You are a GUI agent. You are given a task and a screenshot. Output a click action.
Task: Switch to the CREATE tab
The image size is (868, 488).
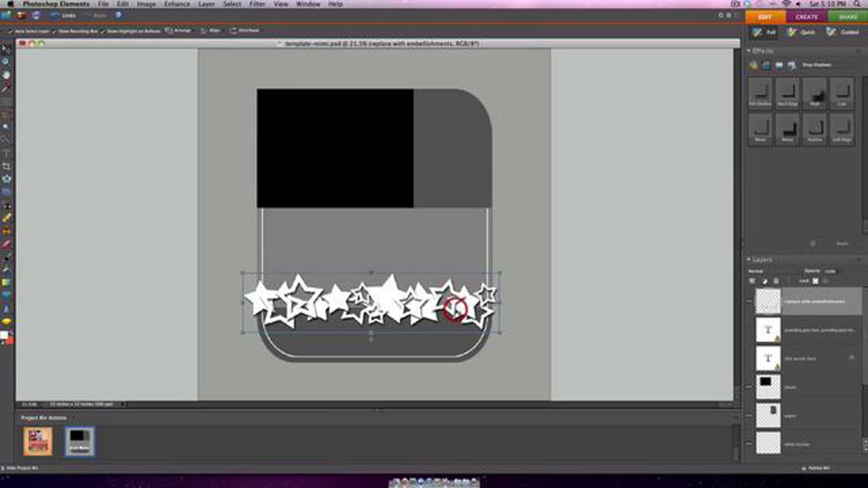[x=807, y=17]
